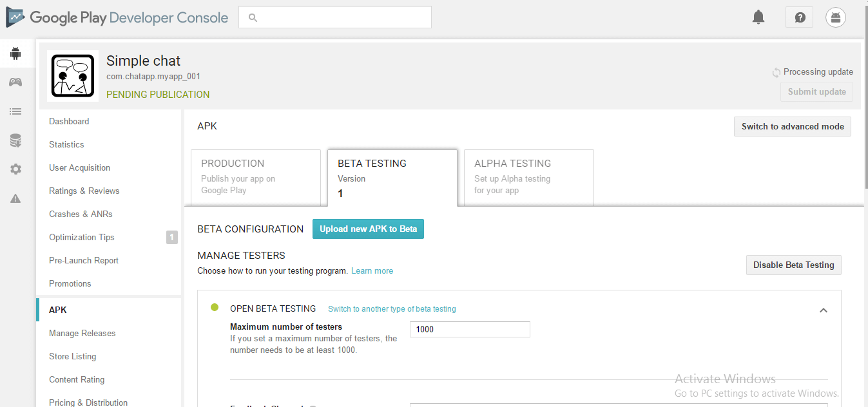868x407 pixels.
Task: Click the Download reports database icon
Action: tap(15, 140)
